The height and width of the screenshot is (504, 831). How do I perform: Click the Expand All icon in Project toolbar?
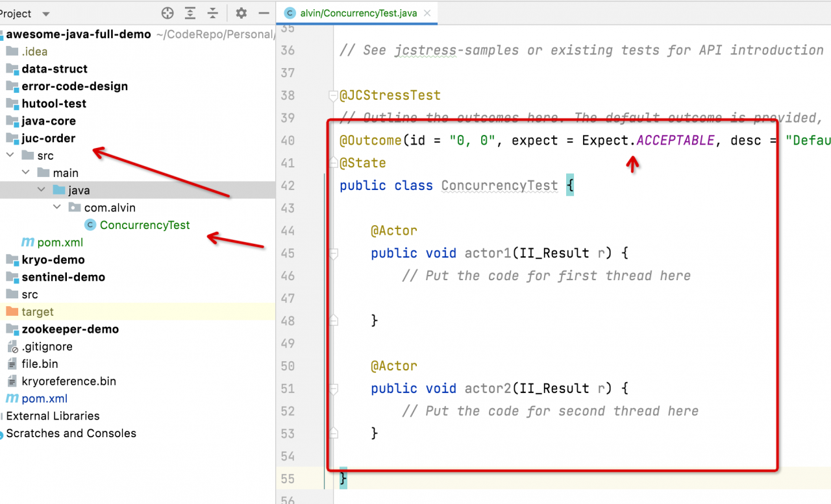(x=190, y=13)
